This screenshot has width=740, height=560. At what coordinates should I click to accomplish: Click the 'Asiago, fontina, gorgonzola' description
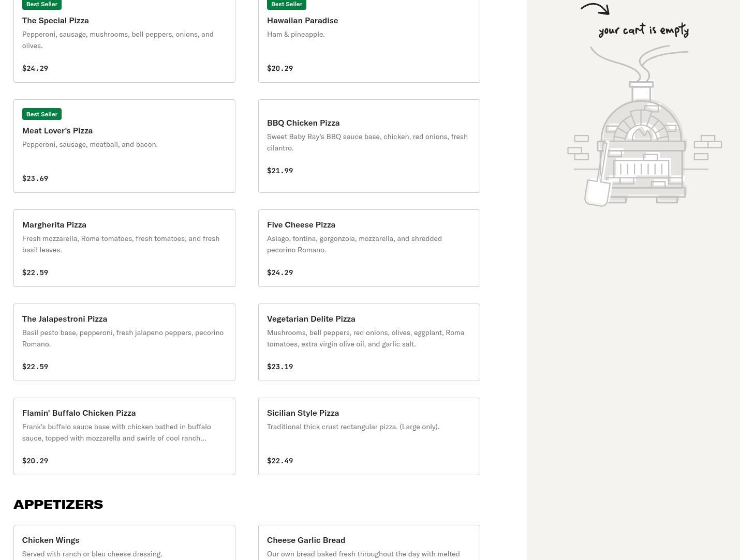tap(354, 244)
